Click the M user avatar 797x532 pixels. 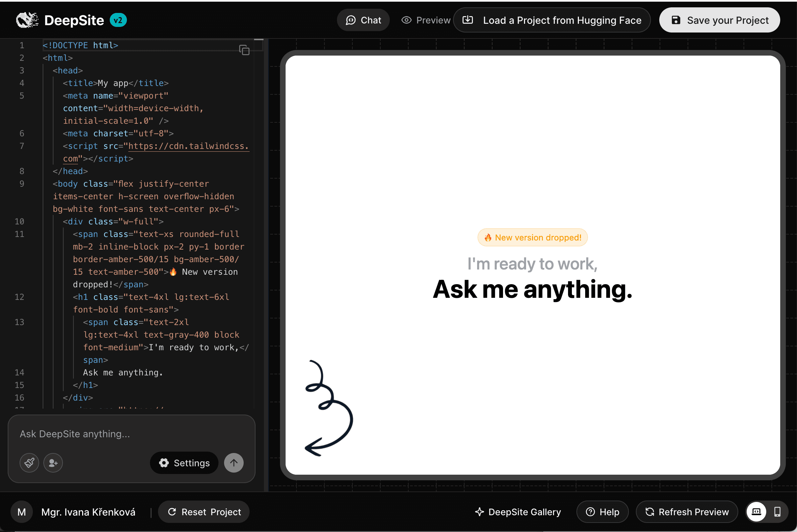22,512
